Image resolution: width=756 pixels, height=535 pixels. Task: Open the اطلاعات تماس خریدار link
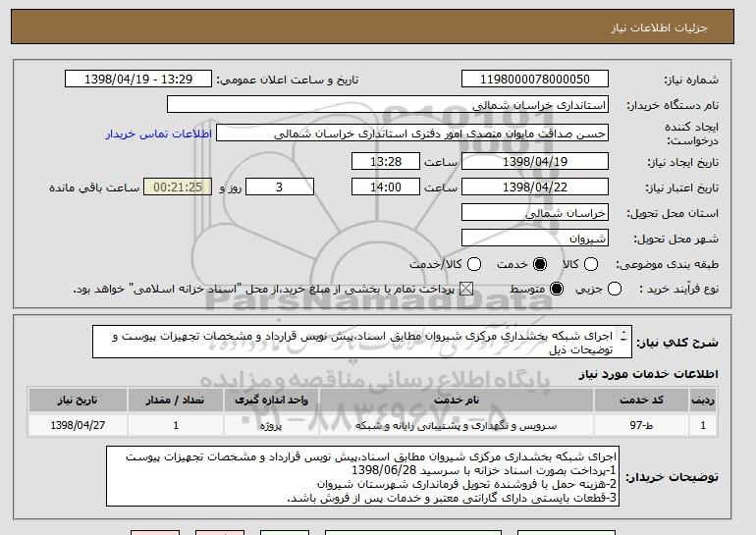[x=159, y=134]
